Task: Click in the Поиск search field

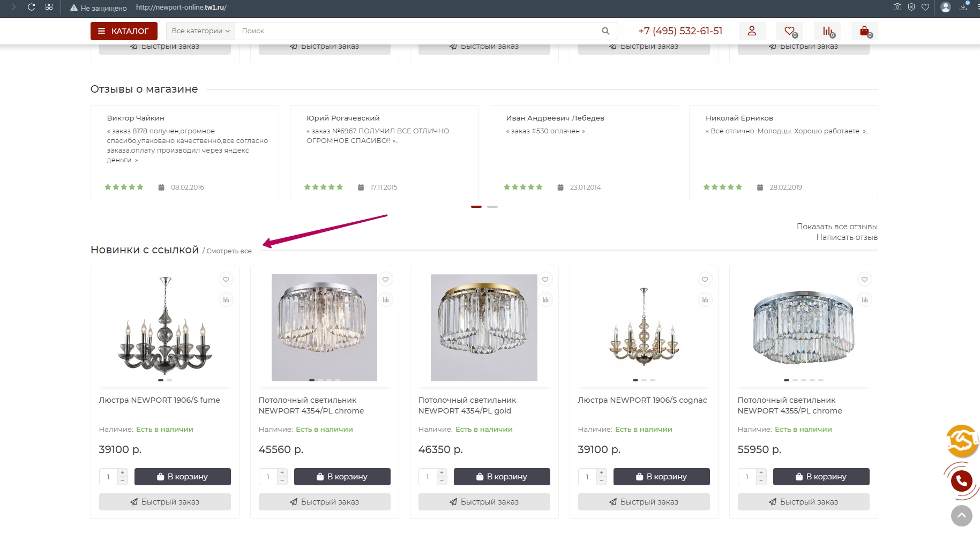Action: [418, 31]
